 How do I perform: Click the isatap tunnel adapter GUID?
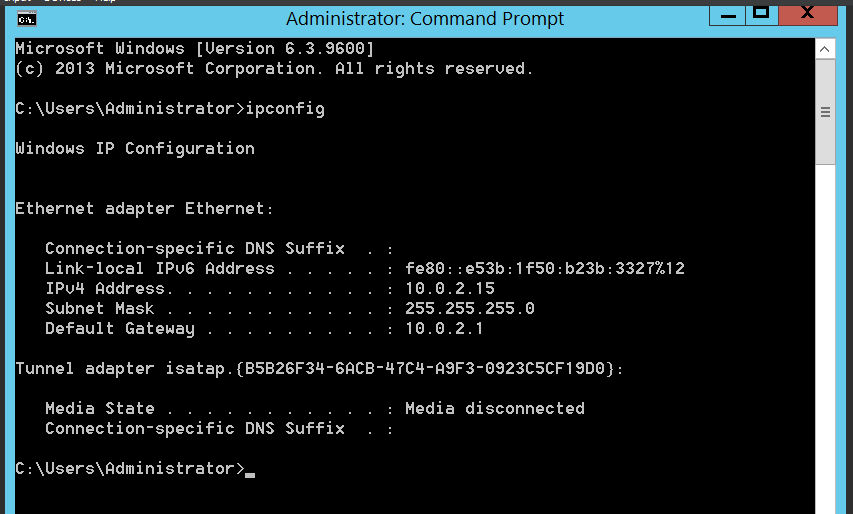(425, 368)
